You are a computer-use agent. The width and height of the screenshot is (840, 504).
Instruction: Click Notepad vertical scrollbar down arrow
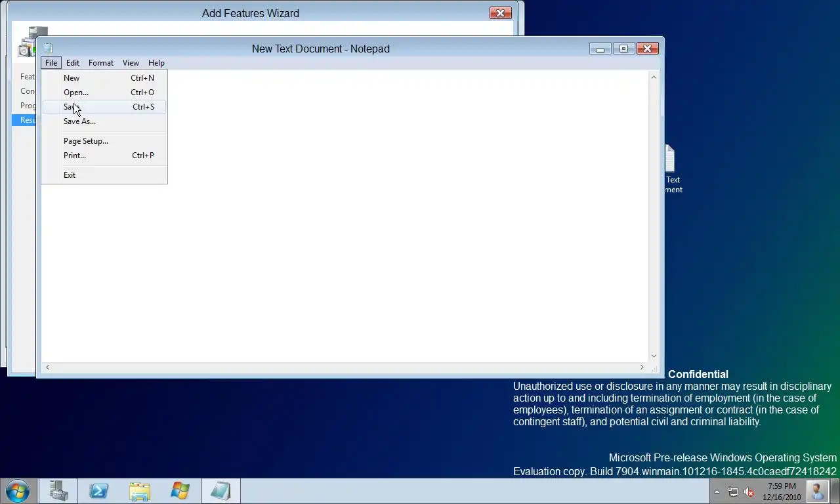tap(654, 356)
